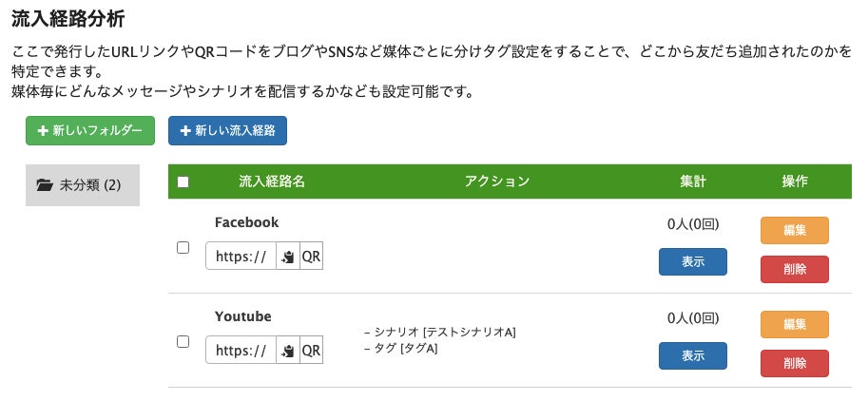Open the Facebook QR code
This screenshot has height=401, width=868.
coord(311,257)
